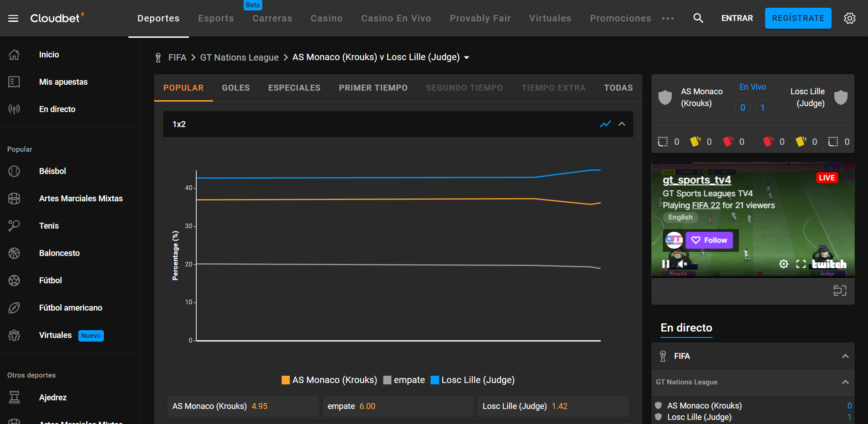Screen dimensions: 868x424
Task: Click the Twitch stream settings gear
Action: pos(784,264)
